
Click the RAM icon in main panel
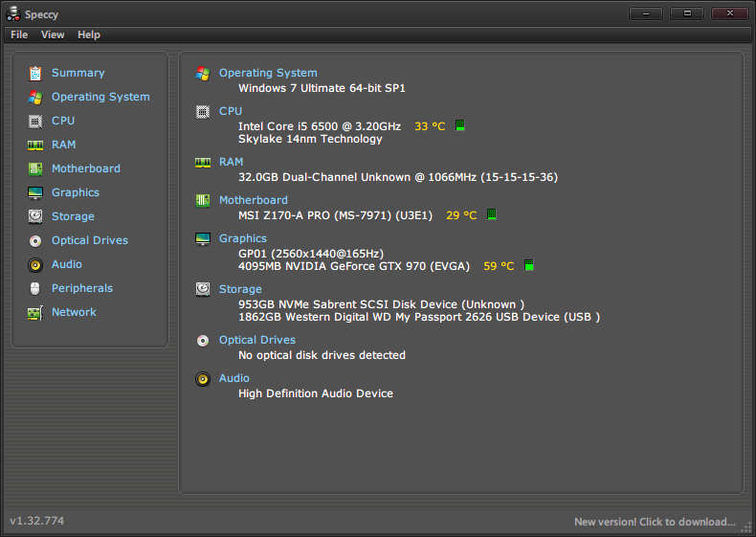tap(203, 163)
